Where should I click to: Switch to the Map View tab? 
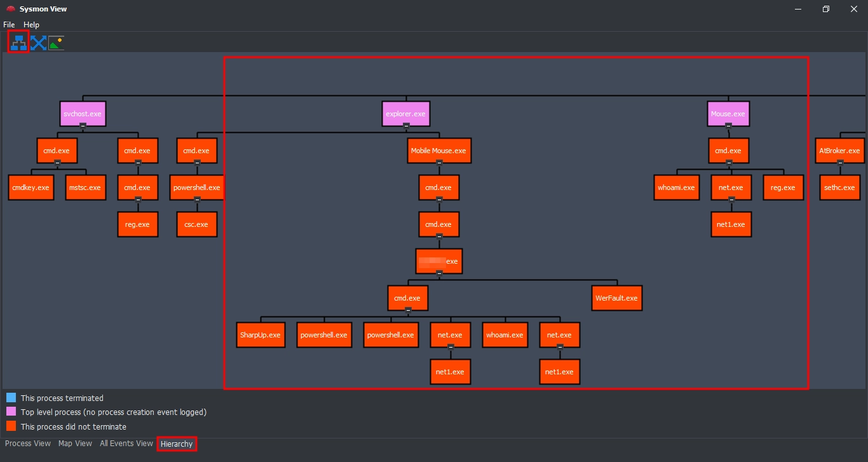[75, 444]
